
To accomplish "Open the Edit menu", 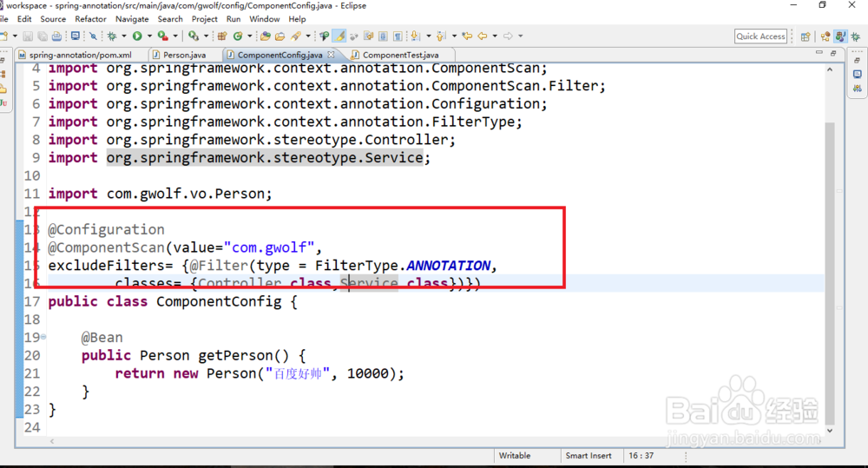I will (24, 19).
